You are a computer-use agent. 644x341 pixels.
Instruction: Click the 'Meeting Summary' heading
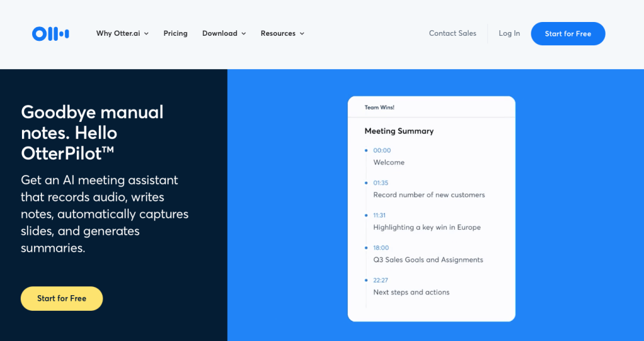click(x=399, y=131)
